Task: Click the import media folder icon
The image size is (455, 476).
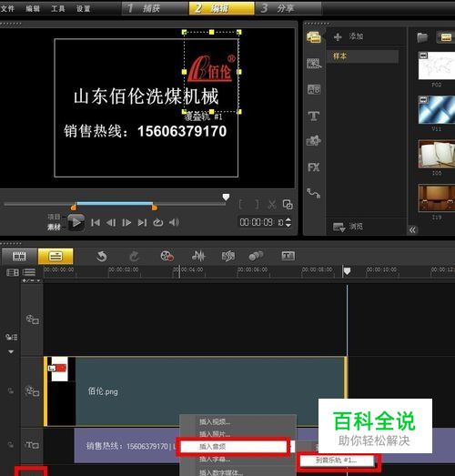Action: 422,37
